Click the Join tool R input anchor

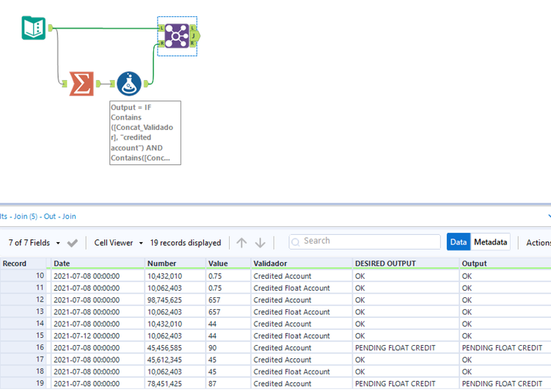click(x=161, y=43)
